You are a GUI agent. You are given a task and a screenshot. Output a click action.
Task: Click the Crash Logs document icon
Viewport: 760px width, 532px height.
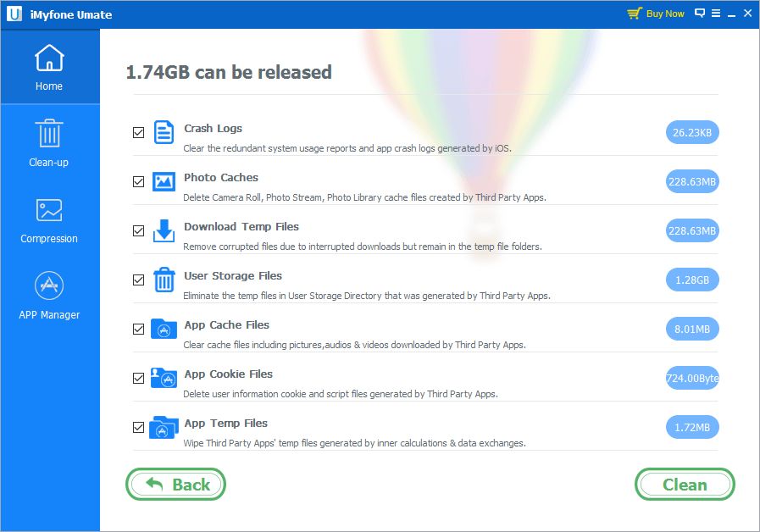(x=163, y=132)
